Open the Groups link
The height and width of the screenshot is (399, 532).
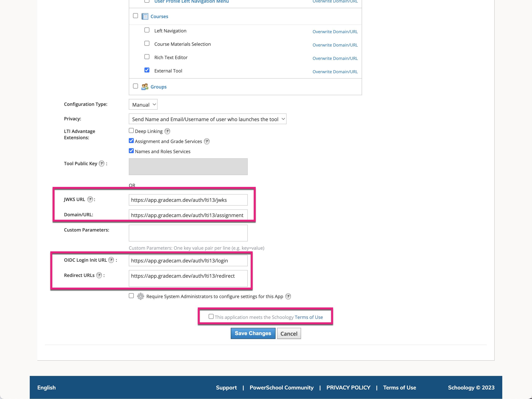tap(159, 87)
